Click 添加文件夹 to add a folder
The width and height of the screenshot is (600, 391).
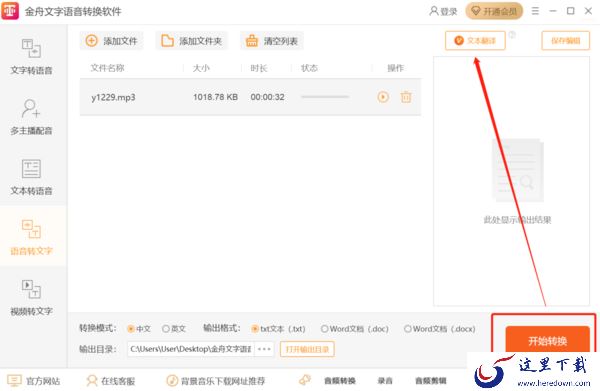191,41
